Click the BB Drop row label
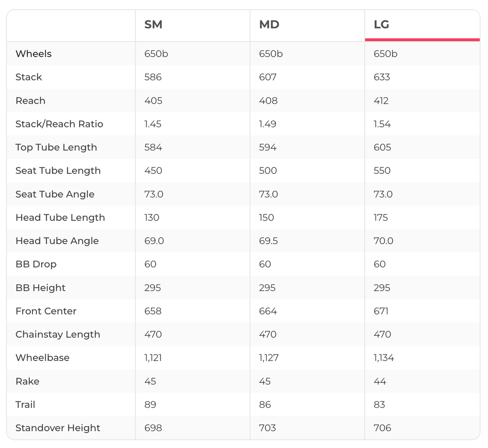This screenshot has width=488, height=448. 36,264
